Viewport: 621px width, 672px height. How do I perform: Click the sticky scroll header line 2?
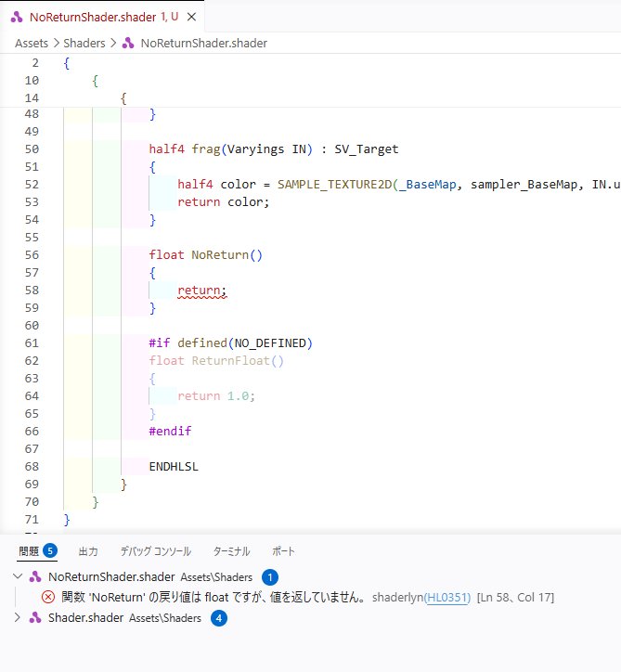pyautogui.click(x=310, y=63)
